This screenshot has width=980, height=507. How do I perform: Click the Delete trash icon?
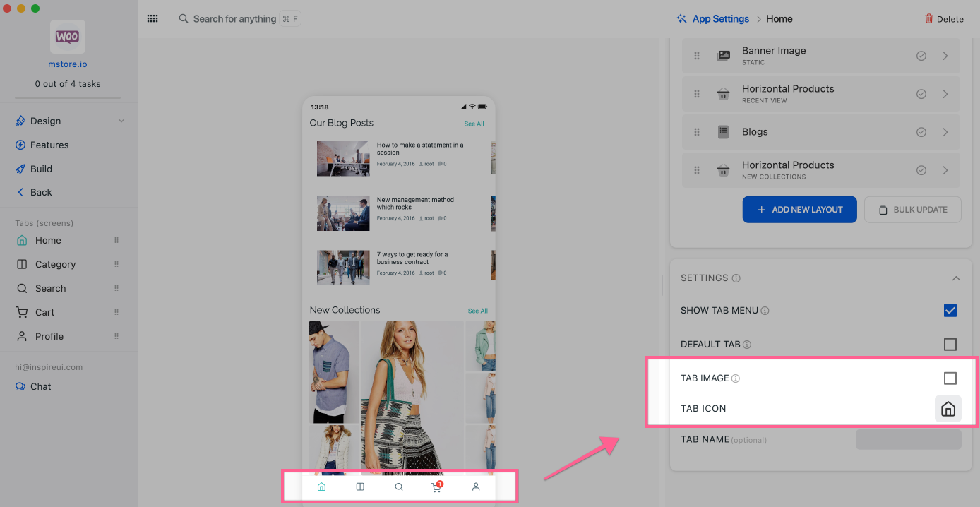(x=928, y=19)
